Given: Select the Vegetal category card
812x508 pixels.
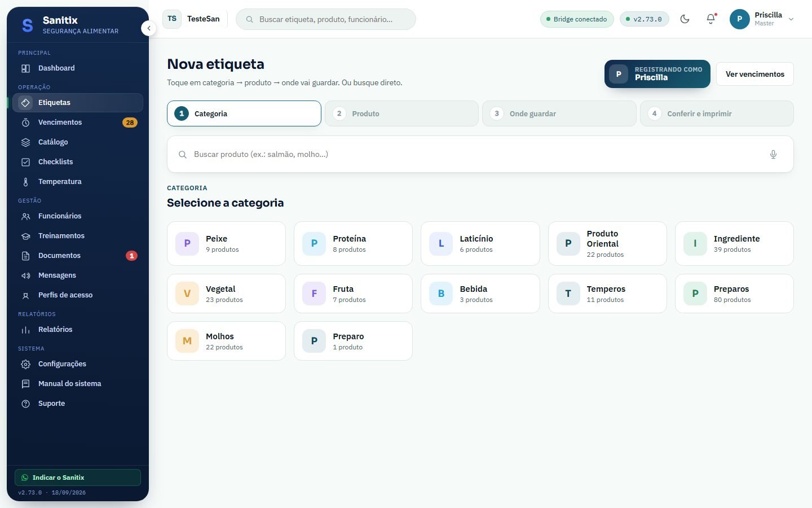Looking at the screenshot, I should point(226,294).
